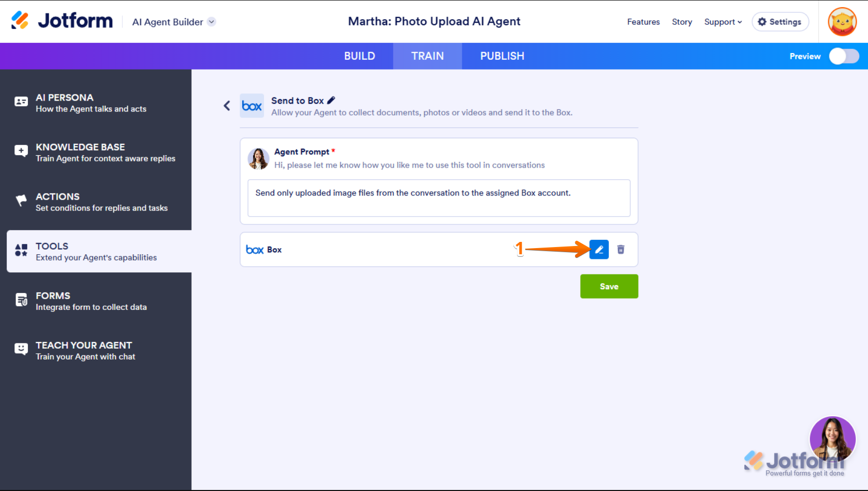Save the tool settings
Image resolution: width=868 pixels, height=491 pixels.
609,286
